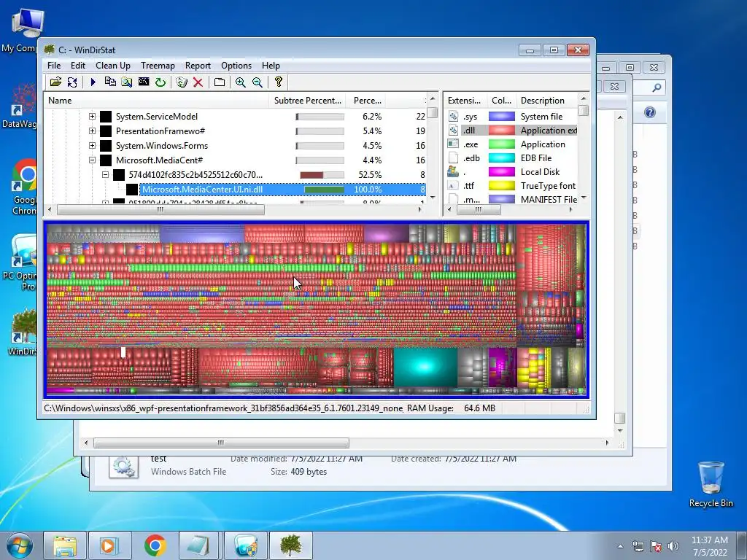Open the Options menu

pyautogui.click(x=236, y=66)
